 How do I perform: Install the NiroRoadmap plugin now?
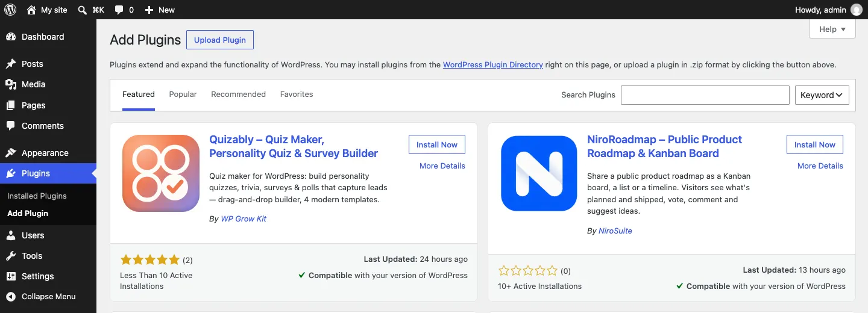coord(815,144)
